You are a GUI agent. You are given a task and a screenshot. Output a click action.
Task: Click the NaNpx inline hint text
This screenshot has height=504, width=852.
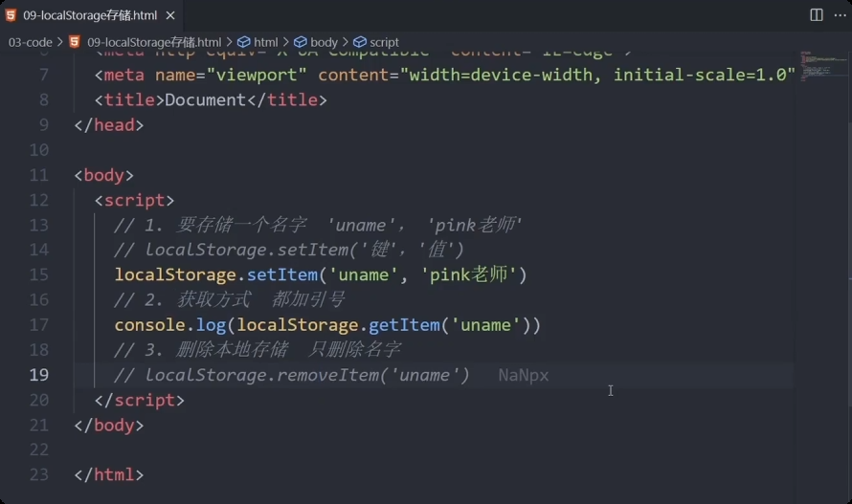coord(524,376)
